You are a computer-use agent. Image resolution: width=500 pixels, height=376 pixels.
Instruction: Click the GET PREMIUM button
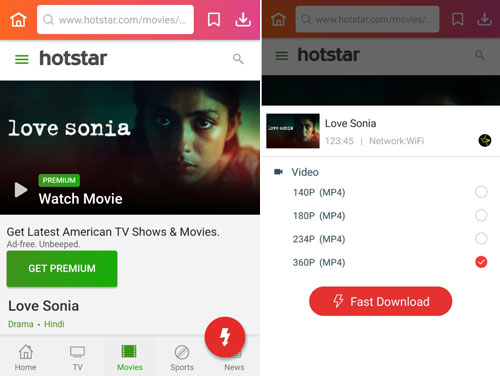click(x=62, y=268)
